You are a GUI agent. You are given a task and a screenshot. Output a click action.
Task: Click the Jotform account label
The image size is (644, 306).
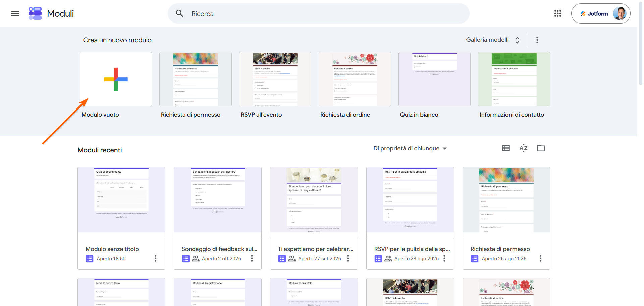coord(594,14)
